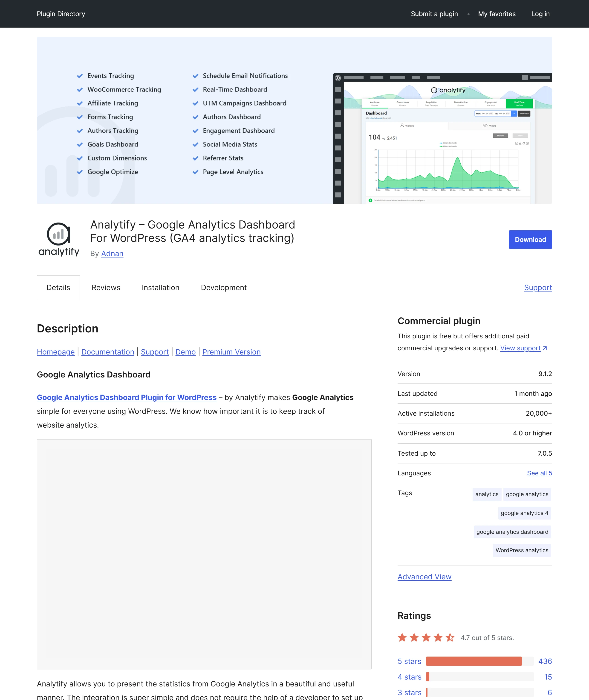This screenshot has width=589, height=700.
Task: Open the Homepage link under Description
Action: [56, 352]
